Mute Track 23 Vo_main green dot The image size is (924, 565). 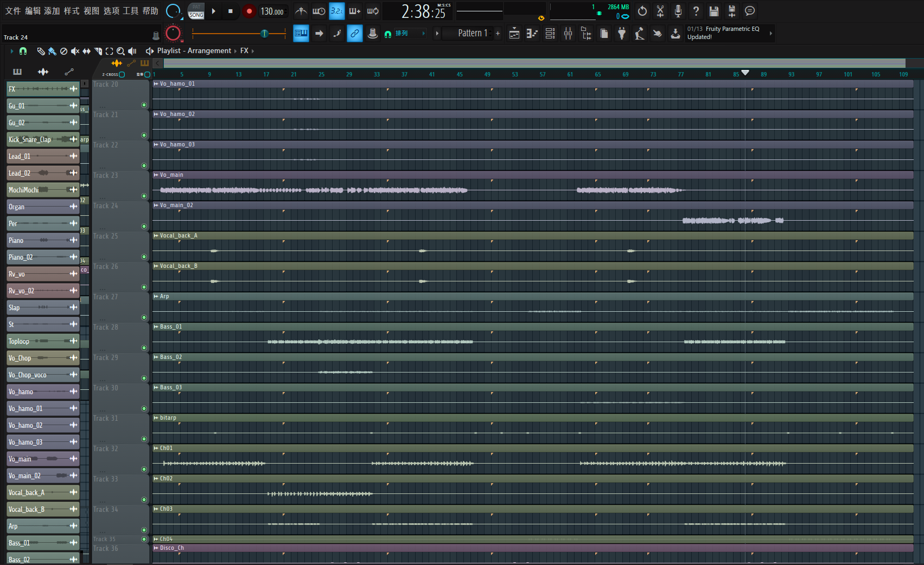(144, 196)
